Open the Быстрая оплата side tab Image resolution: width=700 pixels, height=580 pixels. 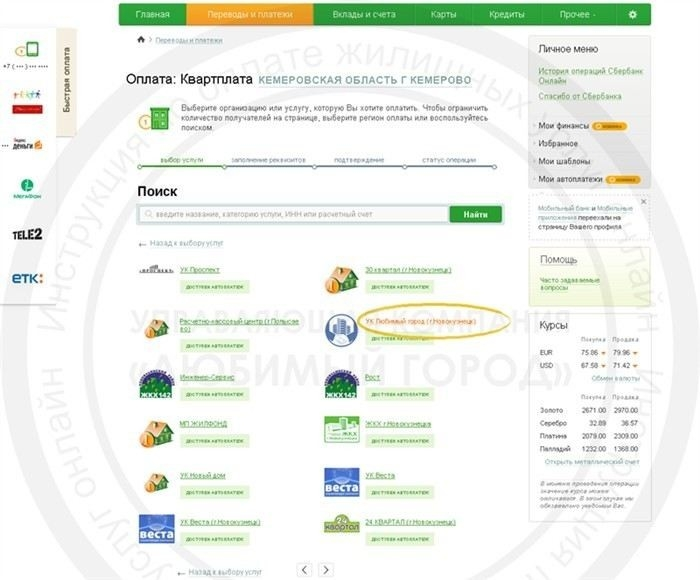point(67,80)
